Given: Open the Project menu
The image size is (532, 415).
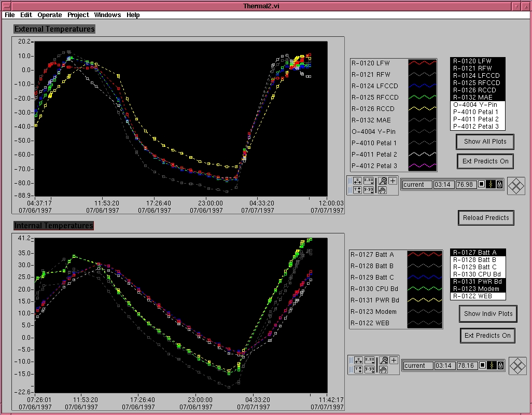Looking at the screenshot, I should pyautogui.click(x=78, y=15).
